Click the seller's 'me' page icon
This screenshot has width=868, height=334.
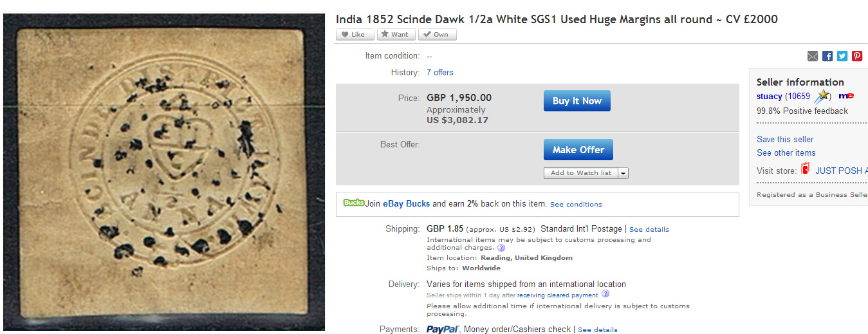[x=846, y=97]
